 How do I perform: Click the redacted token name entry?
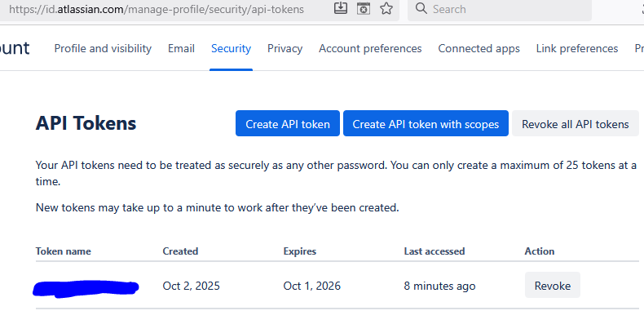click(86, 286)
